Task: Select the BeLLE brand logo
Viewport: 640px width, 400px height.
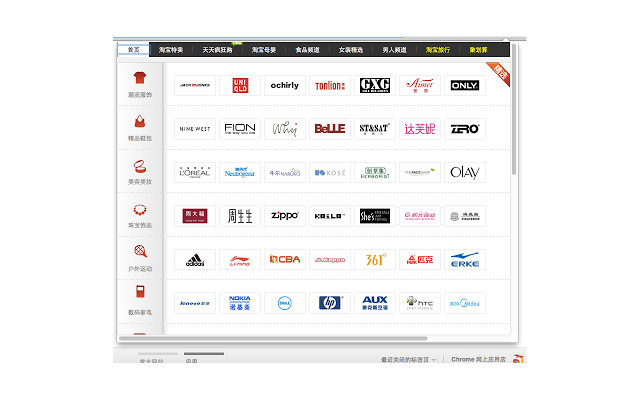Action: coord(330,129)
